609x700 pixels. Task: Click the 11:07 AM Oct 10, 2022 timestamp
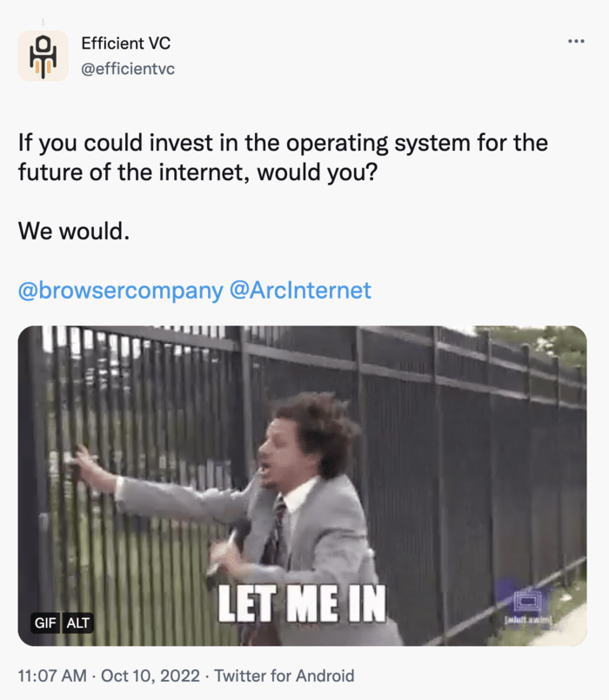[x=109, y=676]
